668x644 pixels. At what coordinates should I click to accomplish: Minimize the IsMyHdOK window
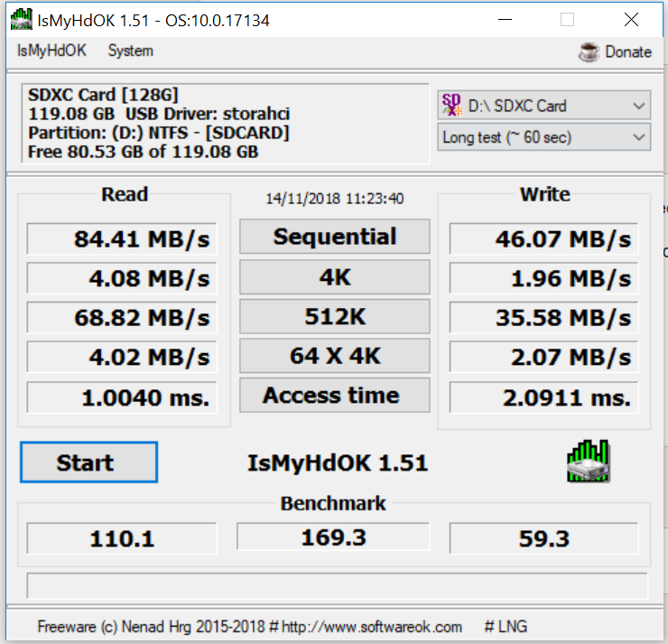(505, 20)
